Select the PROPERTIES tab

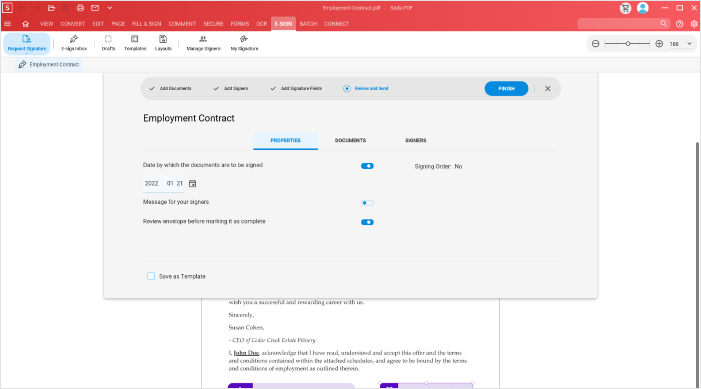tap(285, 140)
